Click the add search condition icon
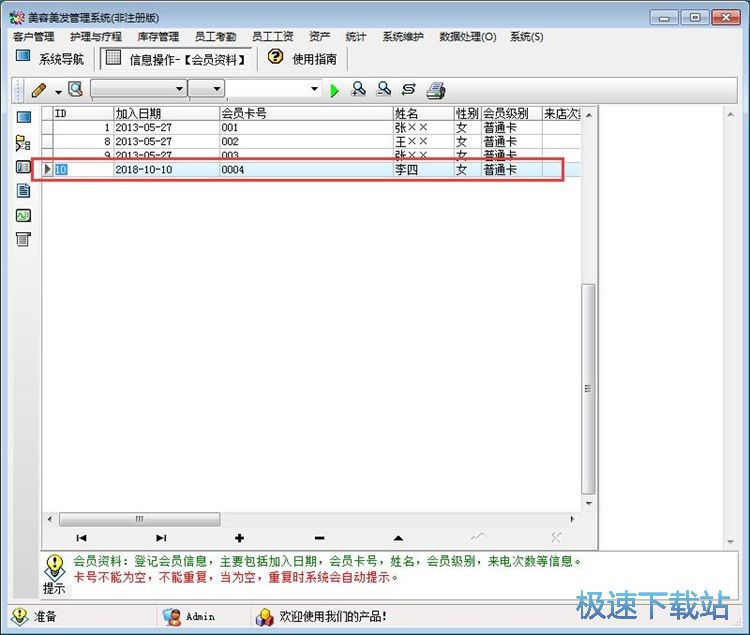This screenshot has width=750, height=635. [358, 89]
